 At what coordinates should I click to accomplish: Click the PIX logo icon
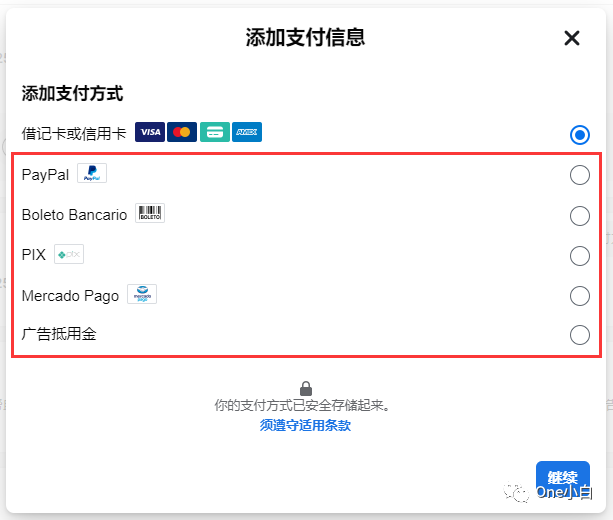coord(69,254)
